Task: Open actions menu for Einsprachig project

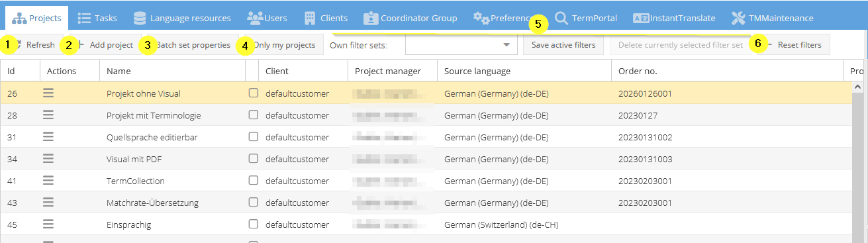Action: 48,224
